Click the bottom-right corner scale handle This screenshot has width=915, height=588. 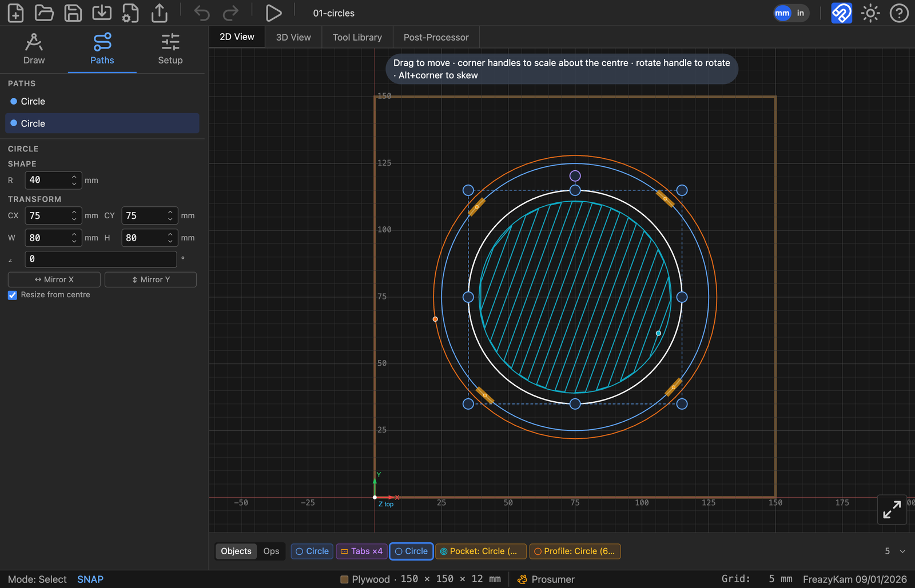(682, 404)
